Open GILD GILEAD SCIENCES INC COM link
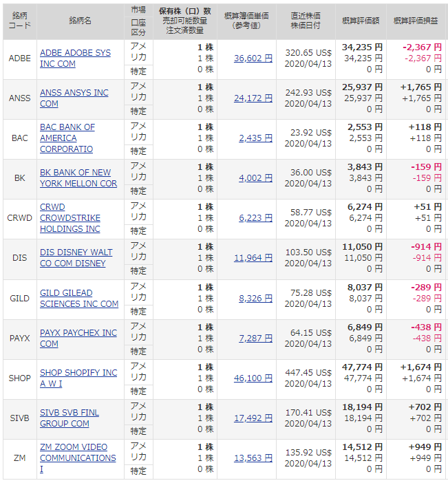Screen dimensions: 448x483 (79, 299)
